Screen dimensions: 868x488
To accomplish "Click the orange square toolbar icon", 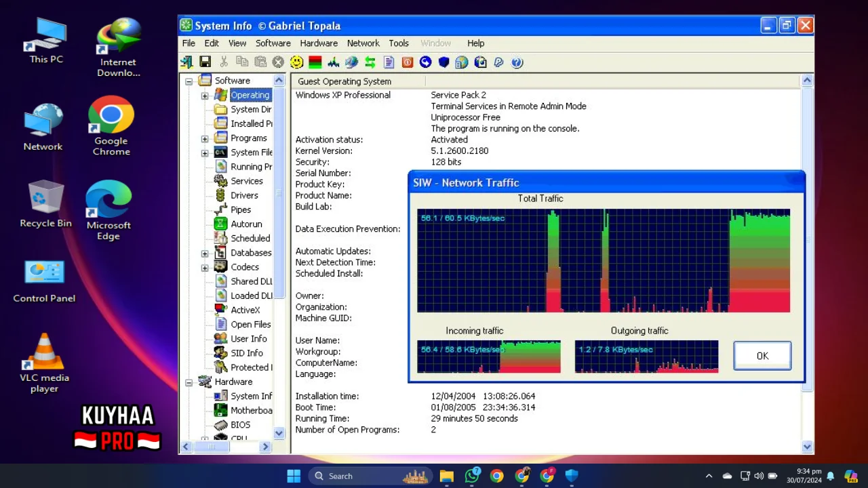I will pyautogui.click(x=407, y=62).
